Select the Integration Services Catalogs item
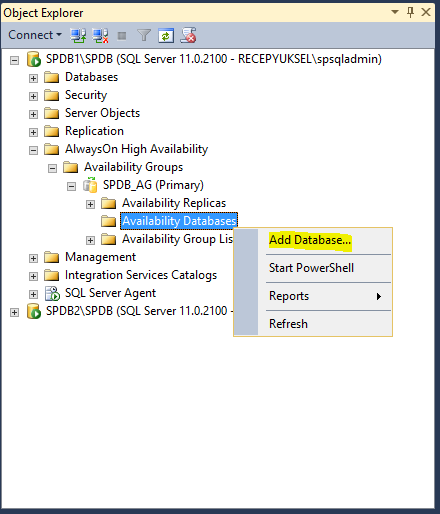The image size is (440, 514). (141, 275)
